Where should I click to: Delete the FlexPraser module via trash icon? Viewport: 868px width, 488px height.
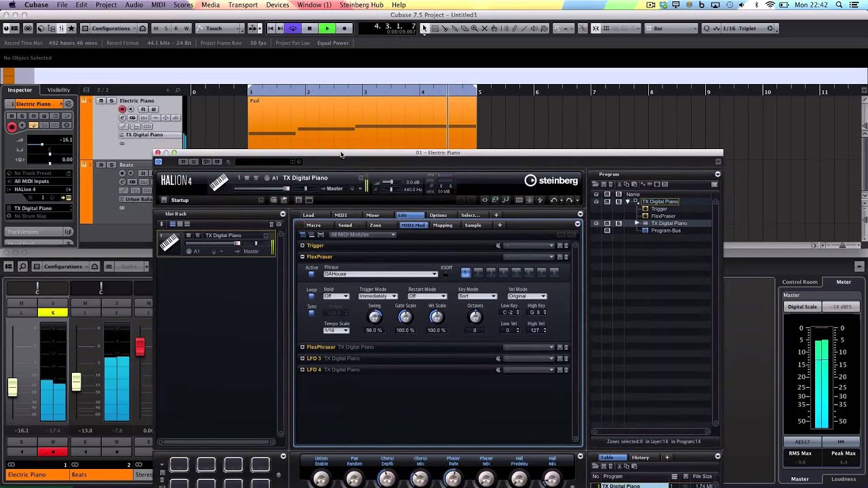point(566,257)
